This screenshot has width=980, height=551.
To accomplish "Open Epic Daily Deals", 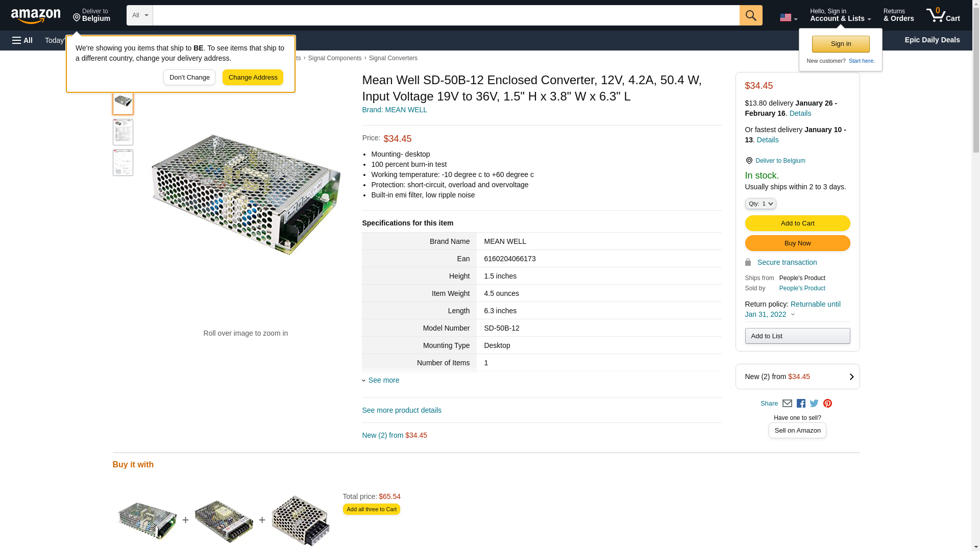I will point(932,40).
